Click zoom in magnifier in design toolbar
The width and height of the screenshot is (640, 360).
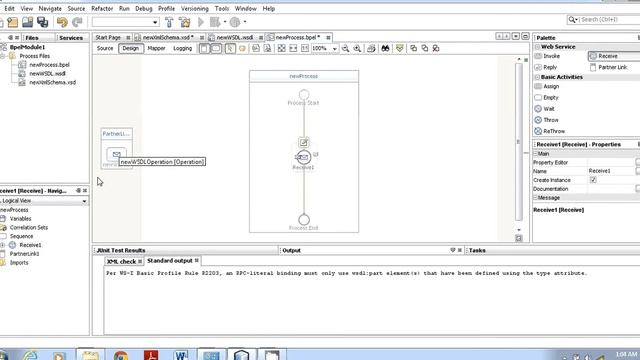357,49
